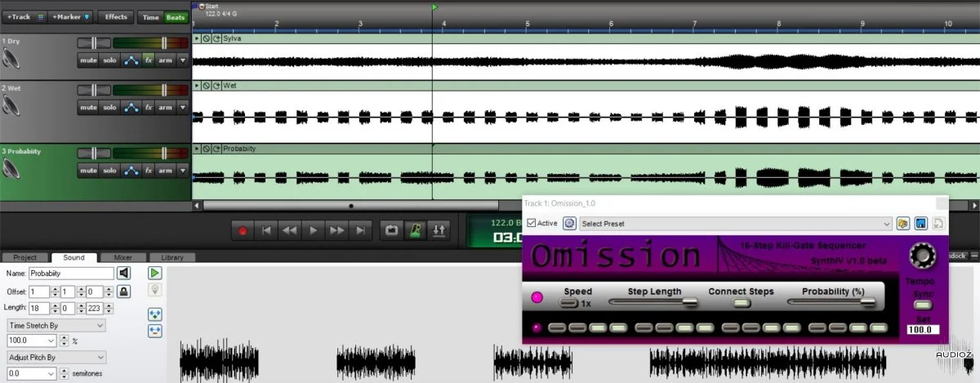Expand arm options arrow on 3 Probability track
Screen dimensions: 980x383
[183, 171]
